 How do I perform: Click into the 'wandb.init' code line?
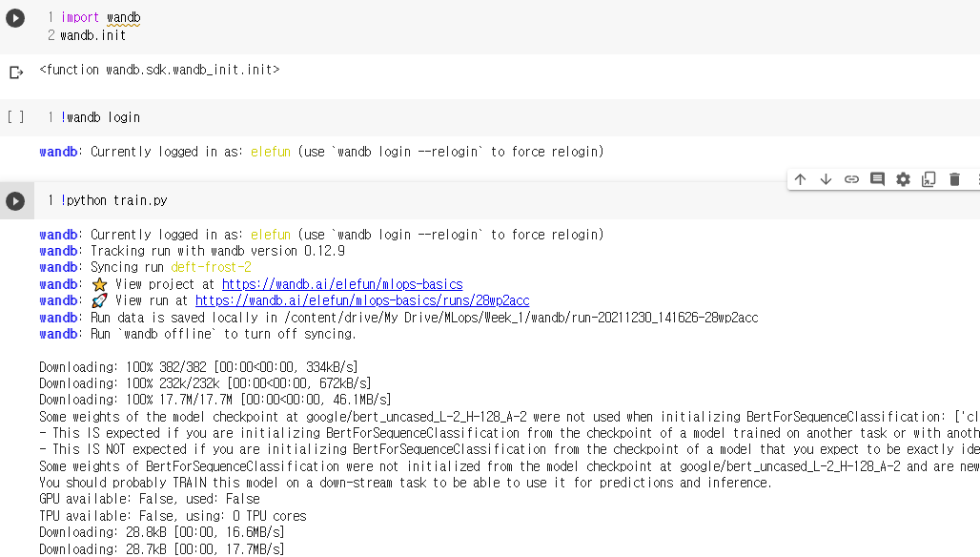[93, 35]
